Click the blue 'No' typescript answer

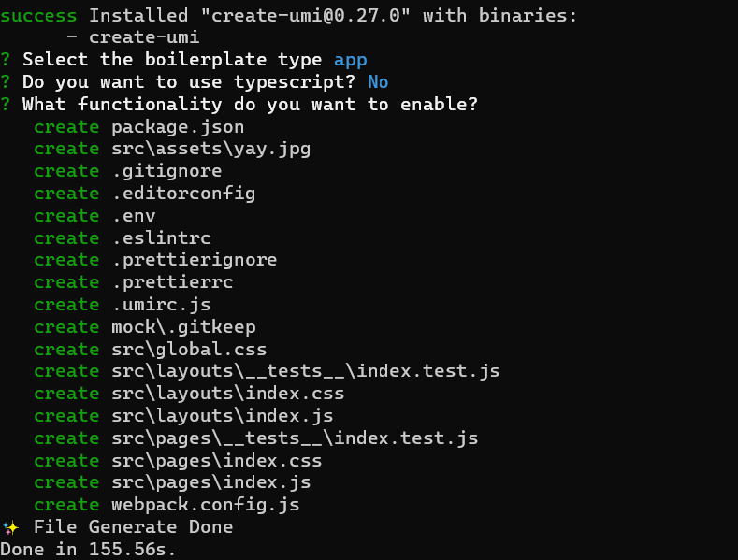378,82
